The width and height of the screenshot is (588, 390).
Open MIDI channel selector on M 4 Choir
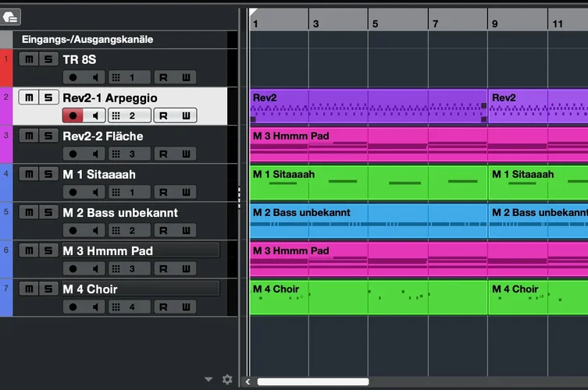(130, 307)
